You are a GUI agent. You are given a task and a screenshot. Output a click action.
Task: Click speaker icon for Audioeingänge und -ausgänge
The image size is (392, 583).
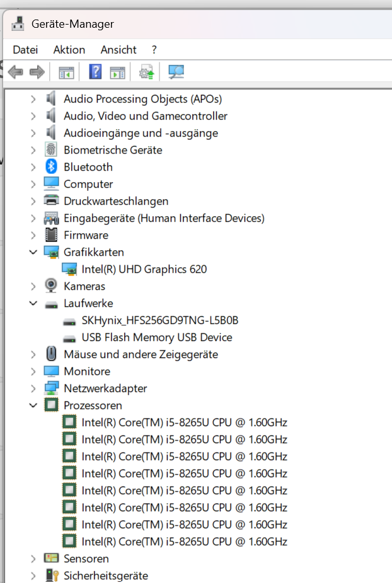click(51, 133)
